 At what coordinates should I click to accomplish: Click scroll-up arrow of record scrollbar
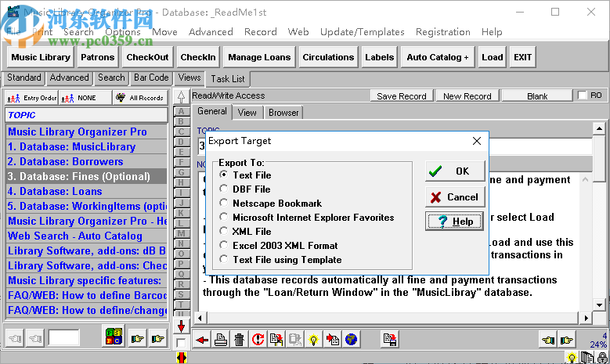[x=599, y=128]
